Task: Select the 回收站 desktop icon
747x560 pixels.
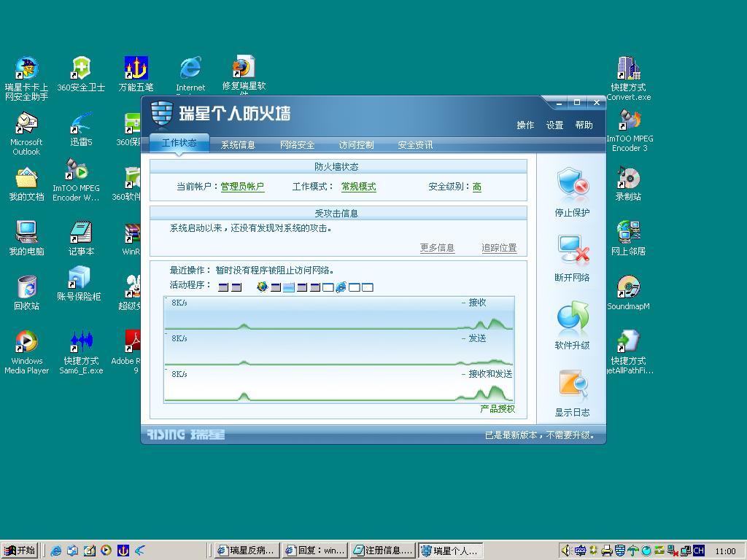Action: tap(27, 293)
